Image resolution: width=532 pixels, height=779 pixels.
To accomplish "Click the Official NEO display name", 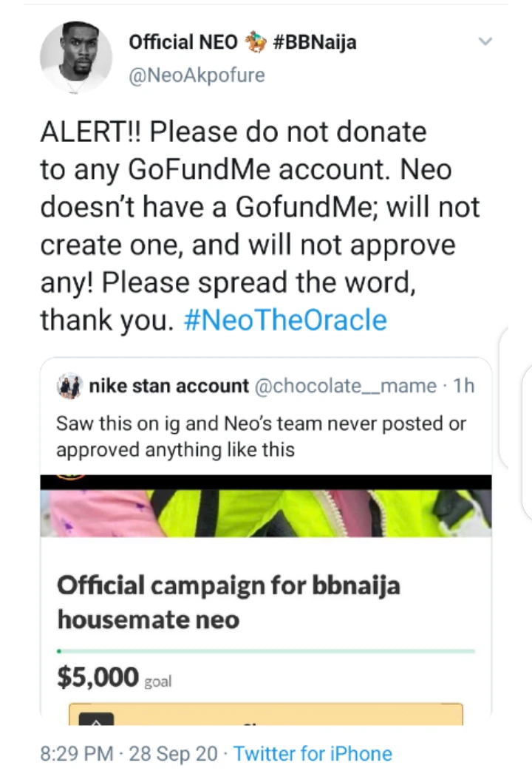I will tap(183, 42).
